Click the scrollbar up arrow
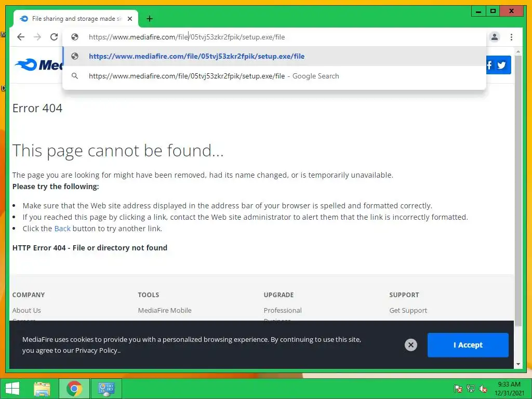 click(518, 51)
